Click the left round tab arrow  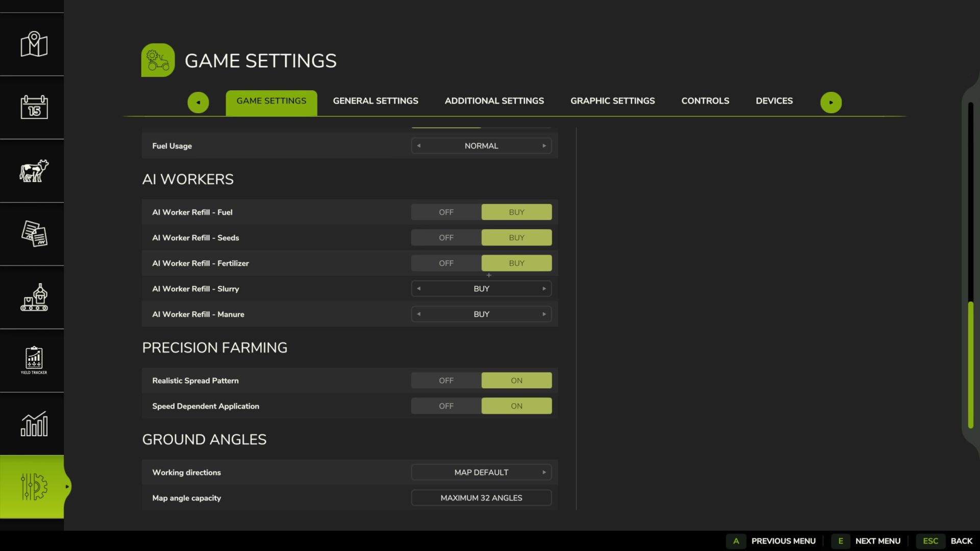coord(198,103)
